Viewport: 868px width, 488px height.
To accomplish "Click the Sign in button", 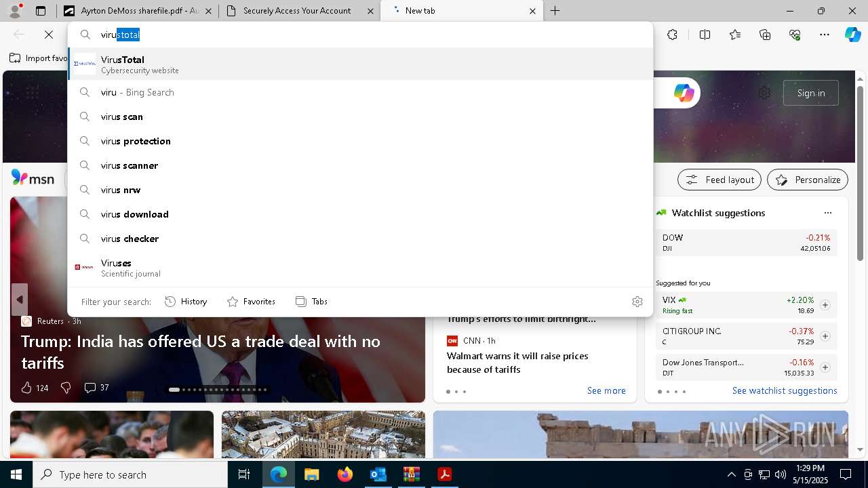I will [811, 93].
